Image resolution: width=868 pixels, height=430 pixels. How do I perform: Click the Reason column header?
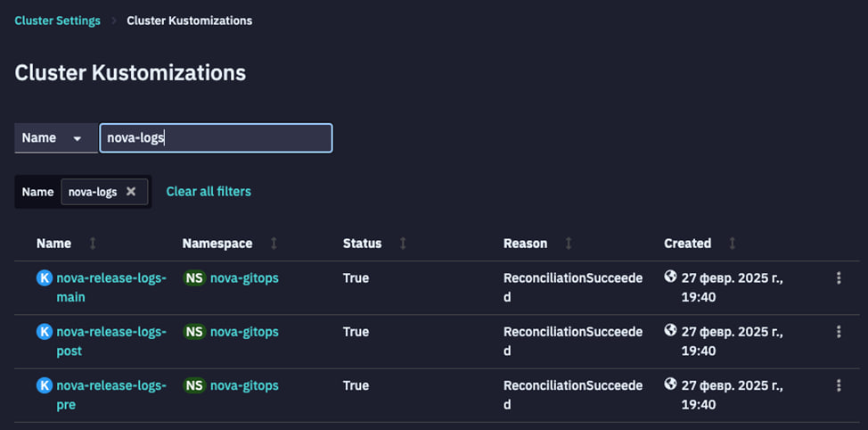click(525, 244)
